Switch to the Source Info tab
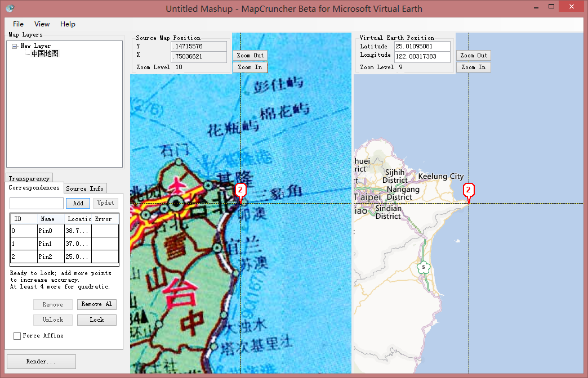The image size is (588, 378). (x=84, y=188)
